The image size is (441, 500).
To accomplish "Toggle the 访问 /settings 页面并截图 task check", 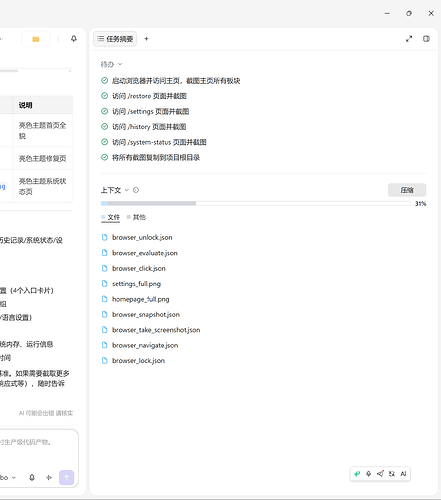I will [x=104, y=111].
